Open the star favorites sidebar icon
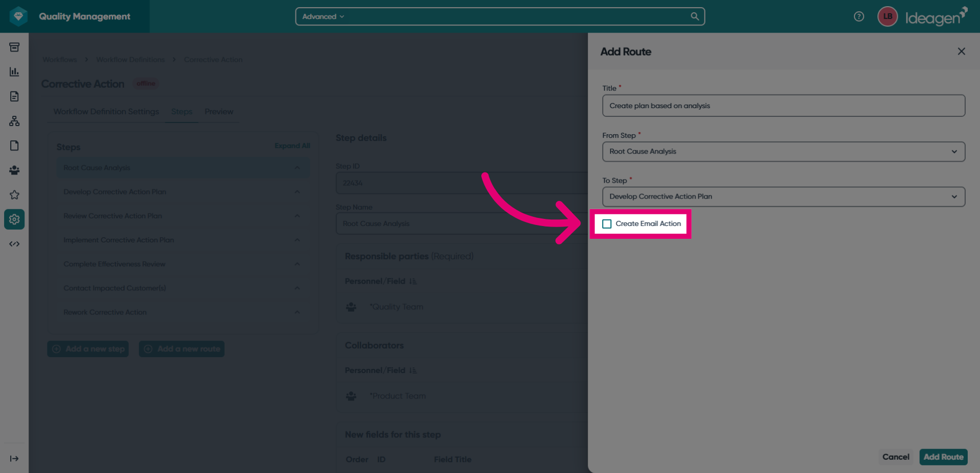 [x=14, y=194]
